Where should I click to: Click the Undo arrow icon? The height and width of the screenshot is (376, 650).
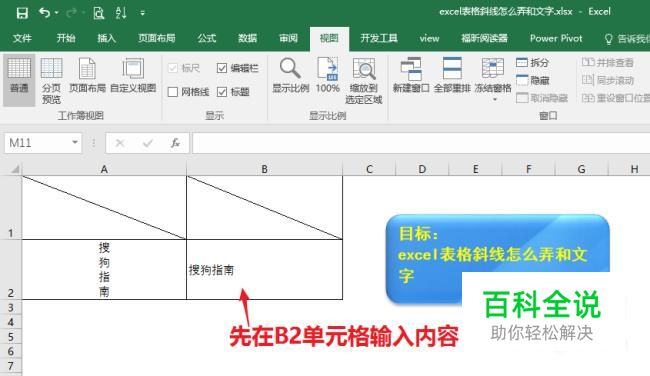44,13
